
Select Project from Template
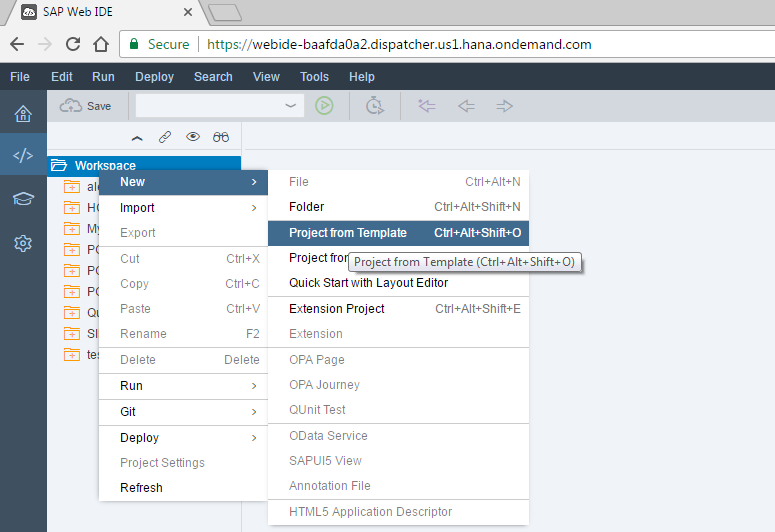[398, 233]
